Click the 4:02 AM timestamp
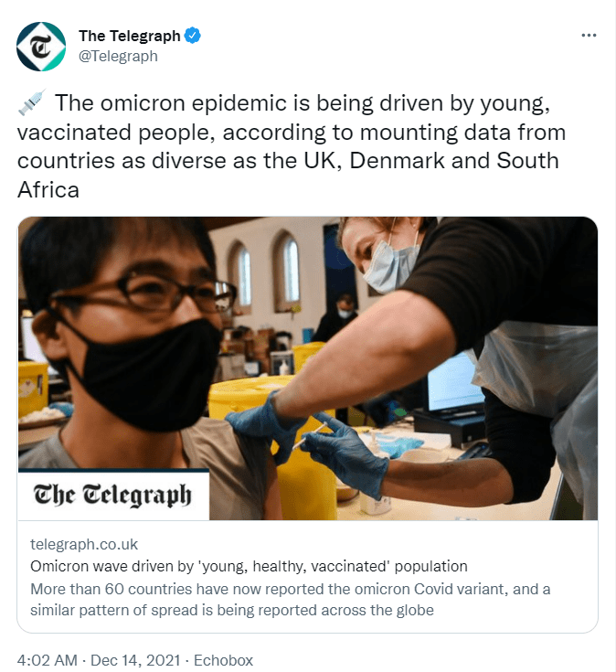 pos(48,660)
